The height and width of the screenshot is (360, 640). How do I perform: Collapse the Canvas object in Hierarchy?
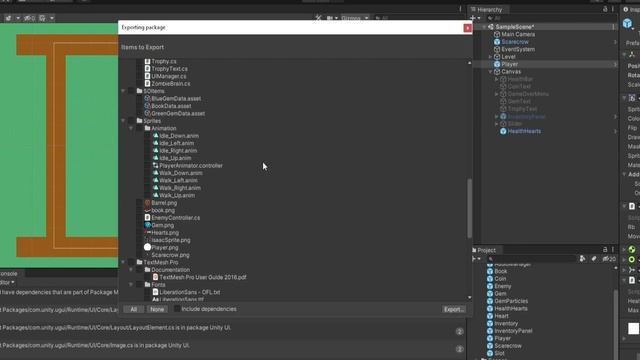(x=490, y=71)
